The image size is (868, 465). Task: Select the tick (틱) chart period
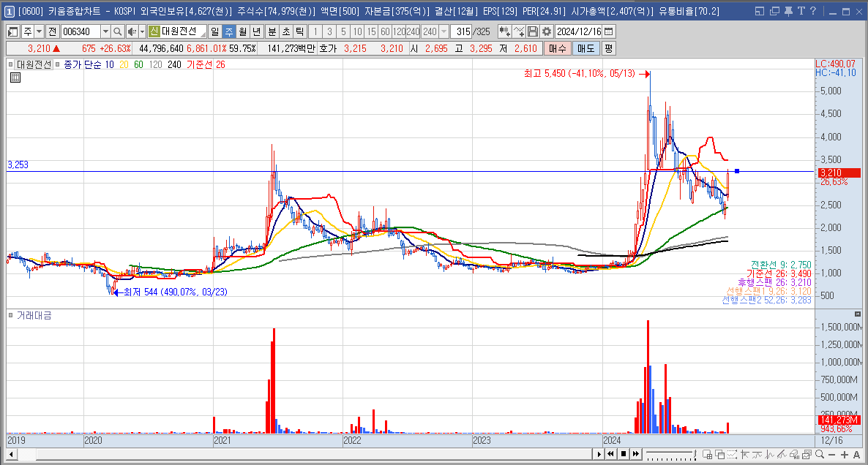click(x=300, y=32)
